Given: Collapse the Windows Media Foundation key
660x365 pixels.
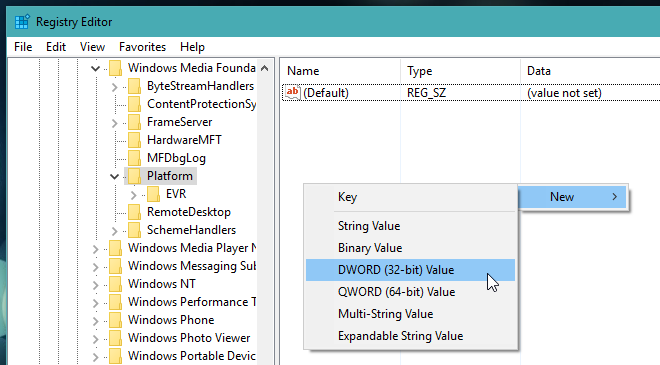Looking at the screenshot, I should 96,68.
